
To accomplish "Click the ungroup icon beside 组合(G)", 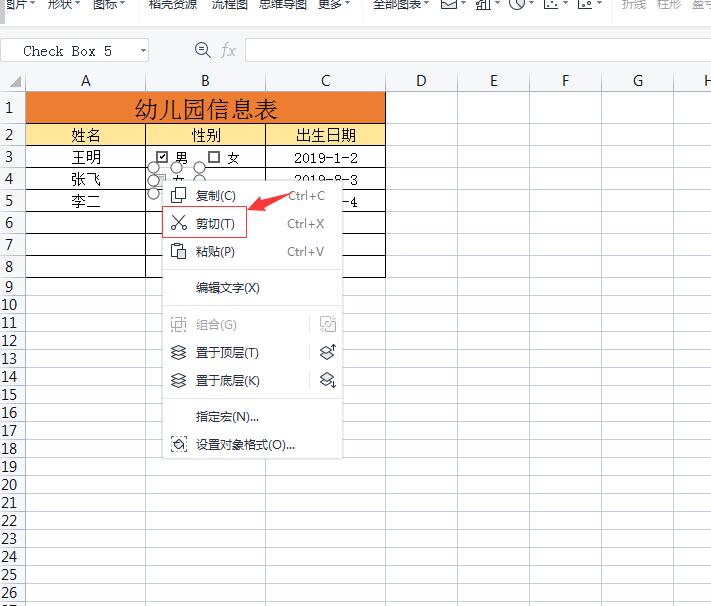I will (327, 324).
